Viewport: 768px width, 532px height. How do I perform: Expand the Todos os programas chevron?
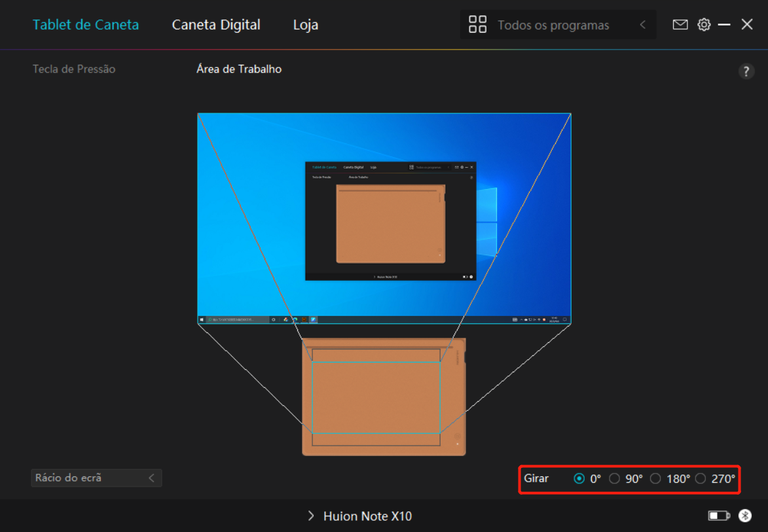[642, 25]
